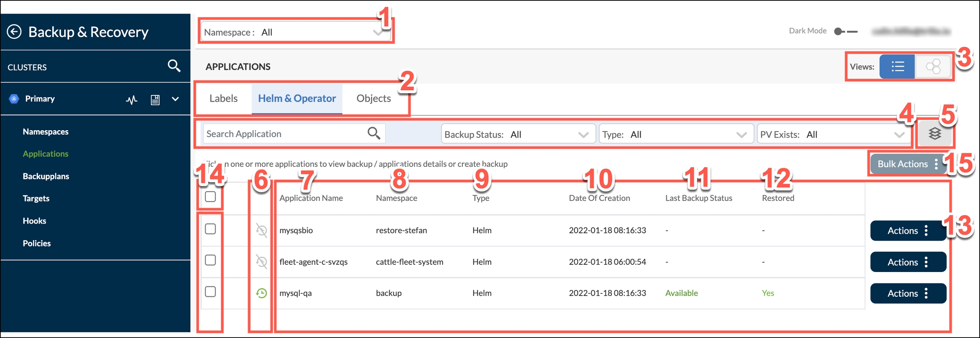
Task: Toggle the Dark Mode switch
Action: pos(845,32)
